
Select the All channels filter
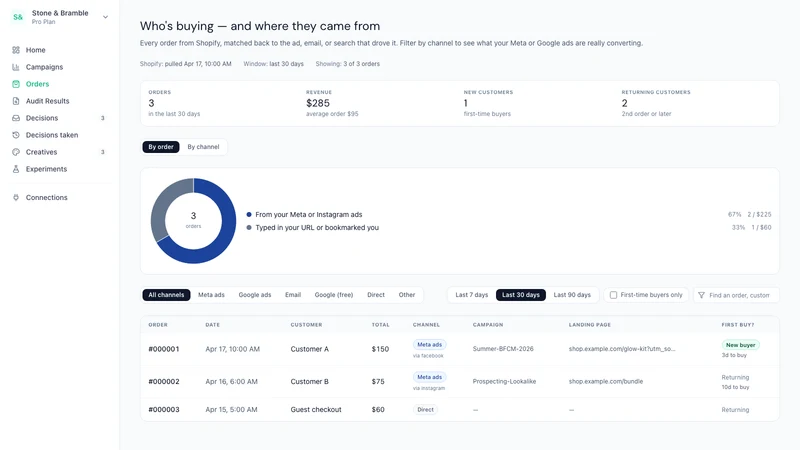click(x=166, y=295)
